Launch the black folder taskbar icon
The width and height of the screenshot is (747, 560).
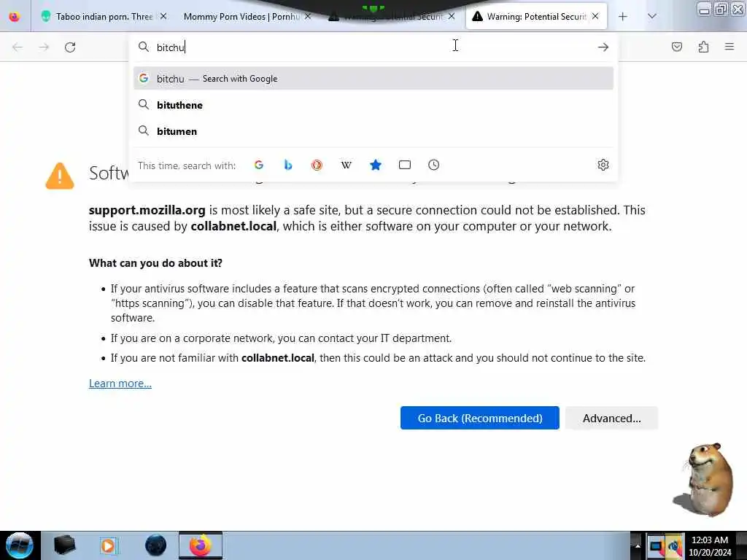(65, 545)
